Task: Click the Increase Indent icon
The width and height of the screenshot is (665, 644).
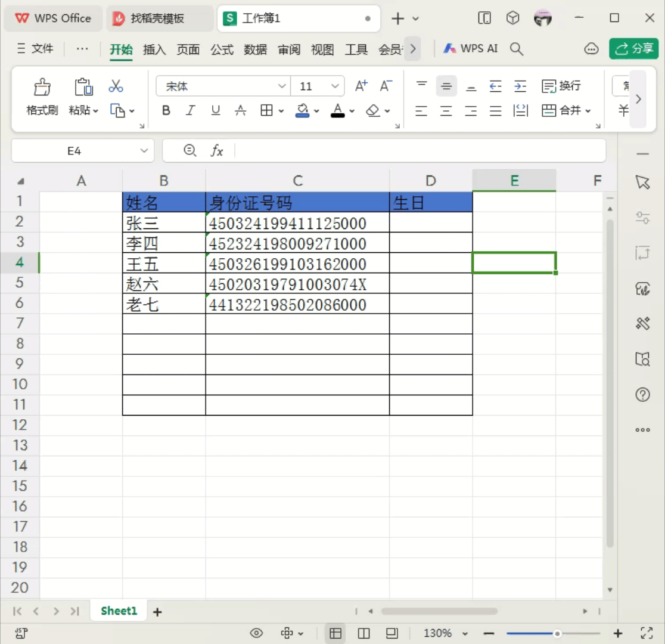Action: click(x=520, y=86)
